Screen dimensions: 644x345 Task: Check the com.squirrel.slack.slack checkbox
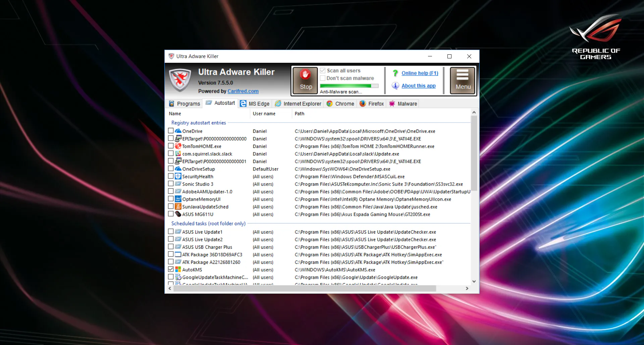point(171,153)
